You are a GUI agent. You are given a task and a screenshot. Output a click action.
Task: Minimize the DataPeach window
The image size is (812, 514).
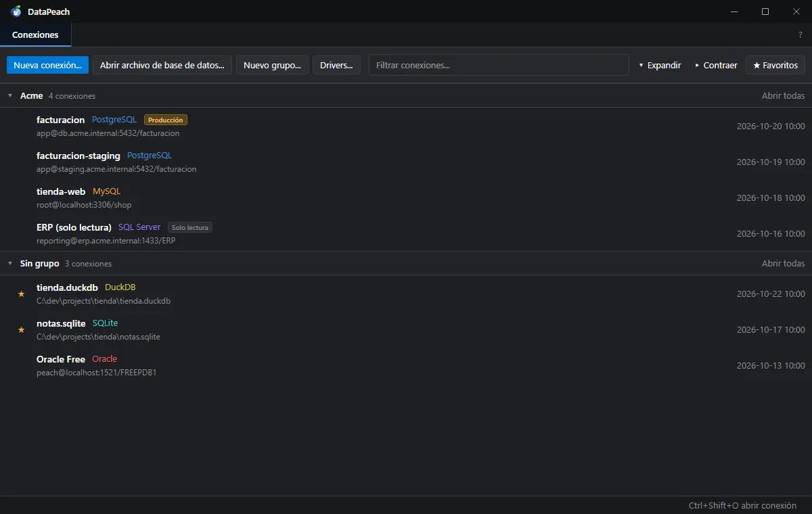tap(735, 11)
